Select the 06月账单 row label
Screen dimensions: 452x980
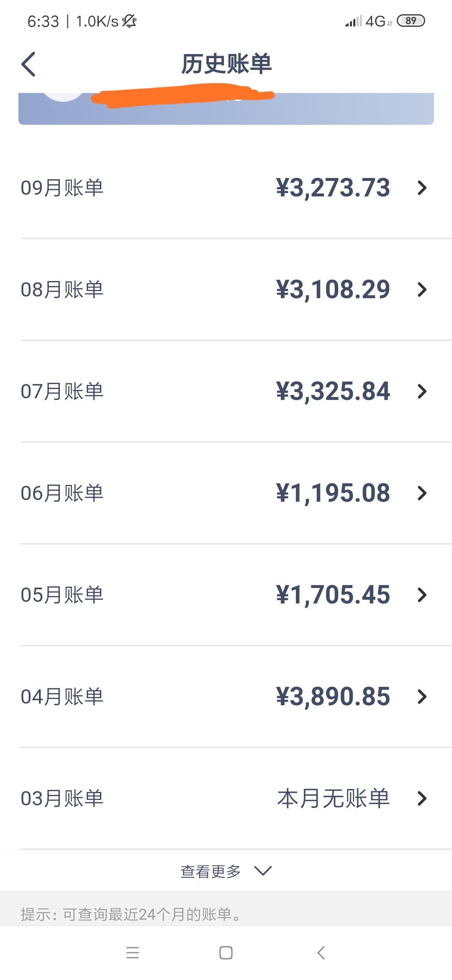62,493
